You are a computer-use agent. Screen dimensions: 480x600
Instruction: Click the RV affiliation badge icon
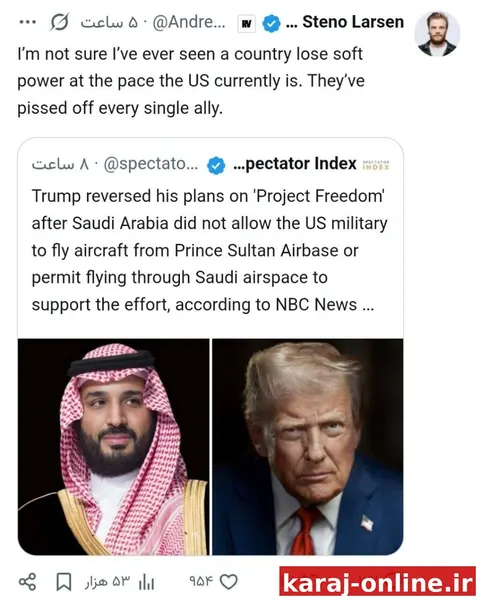[247, 24]
